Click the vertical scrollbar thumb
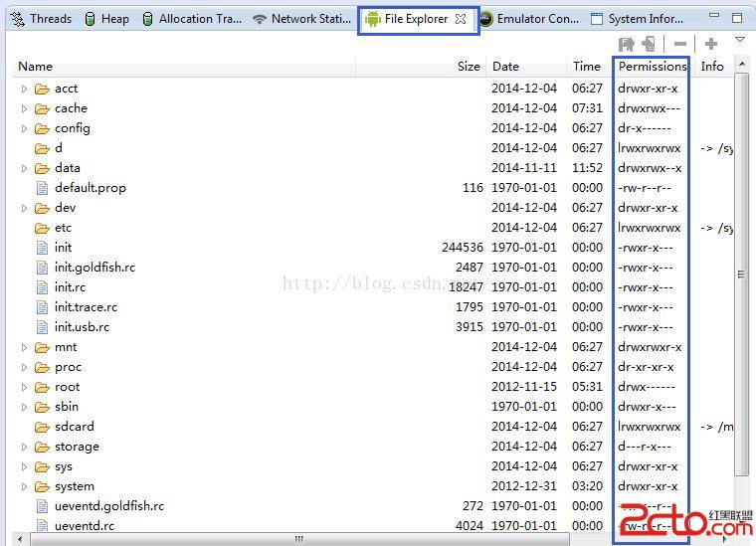This screenshot has width=756, height=546. point(741,274)
